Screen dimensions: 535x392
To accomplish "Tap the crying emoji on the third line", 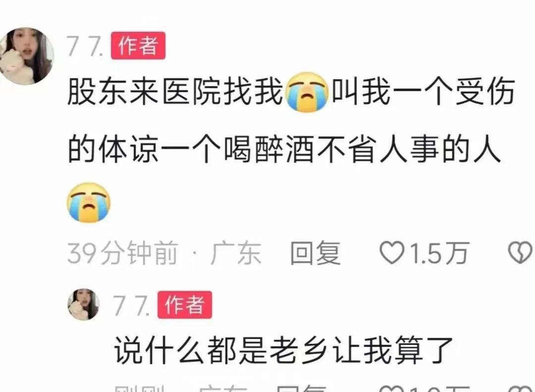I will pos(89,203).
